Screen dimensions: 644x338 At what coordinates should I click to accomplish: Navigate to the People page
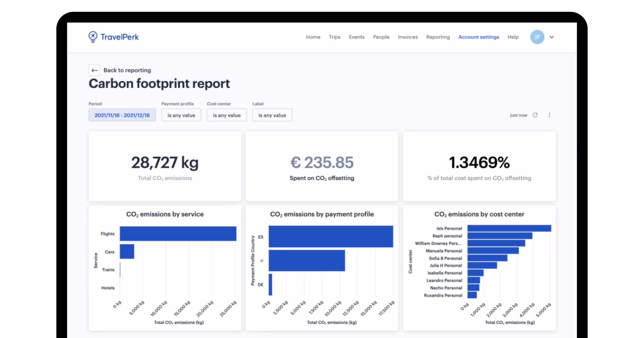(x=381, y=37)
